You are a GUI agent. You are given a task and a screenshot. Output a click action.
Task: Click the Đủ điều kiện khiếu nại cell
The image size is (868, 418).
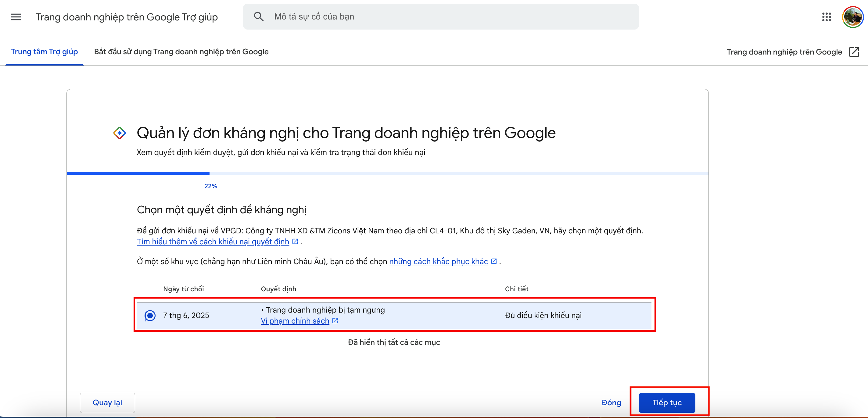click(543, 315)
